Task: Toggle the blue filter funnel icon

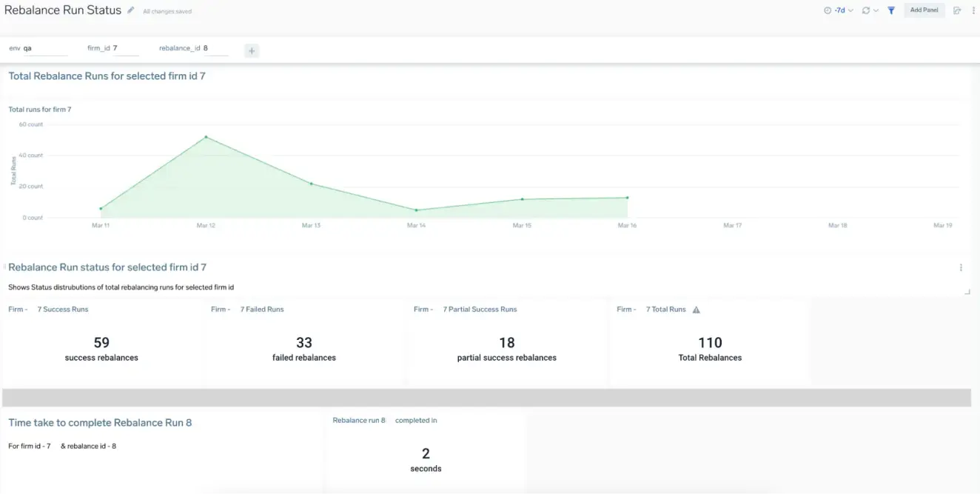Action: (891, 10)
